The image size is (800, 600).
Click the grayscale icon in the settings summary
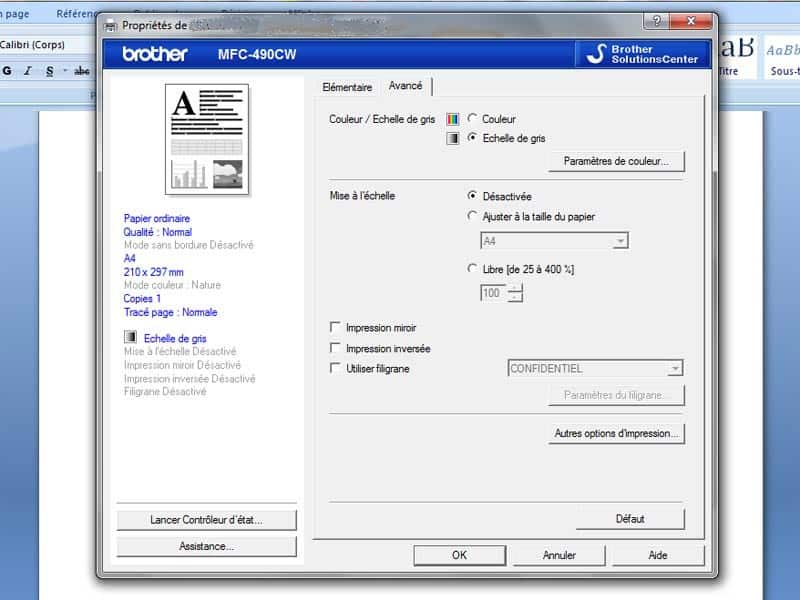[131, 337]
